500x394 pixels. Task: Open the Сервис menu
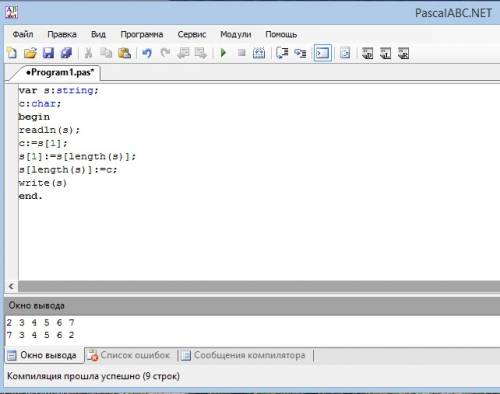pyautogui.click(x=192, y=34)
